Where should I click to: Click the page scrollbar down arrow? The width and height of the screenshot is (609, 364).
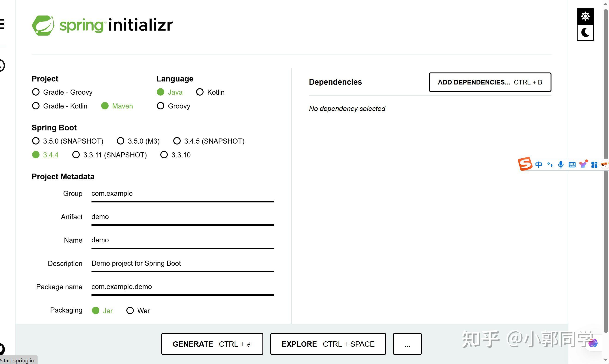[x=606, y=360]
